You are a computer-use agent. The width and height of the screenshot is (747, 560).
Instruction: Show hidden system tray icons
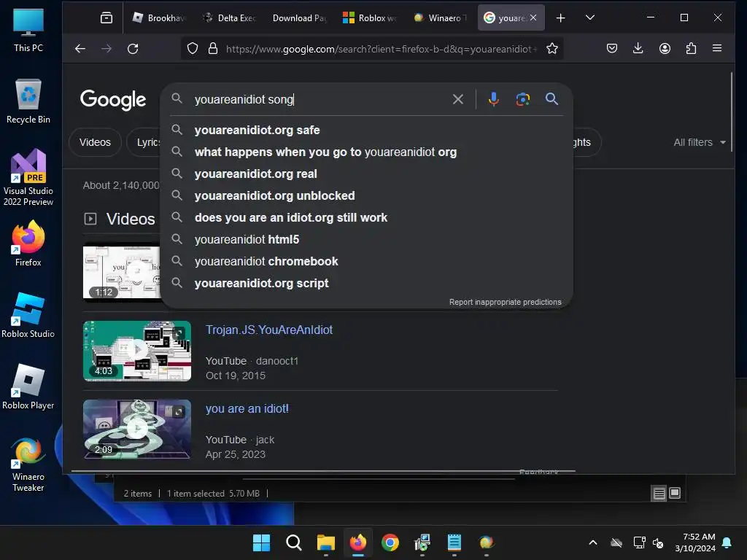point(593,542)
